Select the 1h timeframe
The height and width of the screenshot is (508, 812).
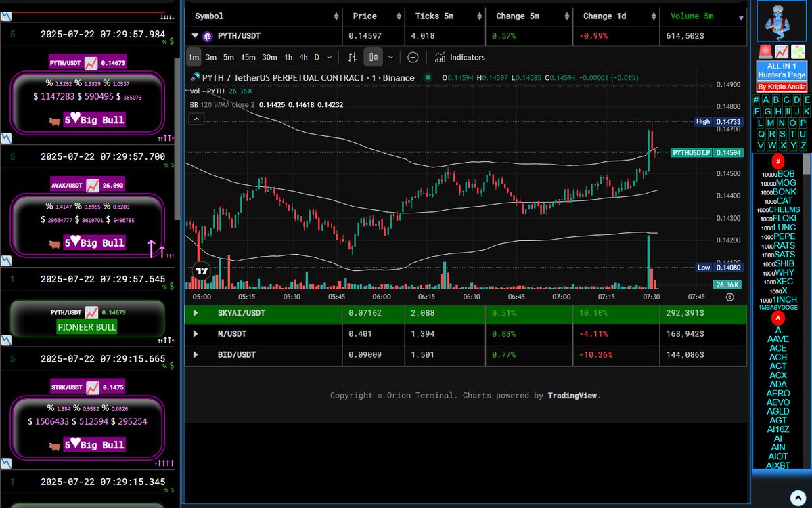pyautogui.click(x=288, y=58)
